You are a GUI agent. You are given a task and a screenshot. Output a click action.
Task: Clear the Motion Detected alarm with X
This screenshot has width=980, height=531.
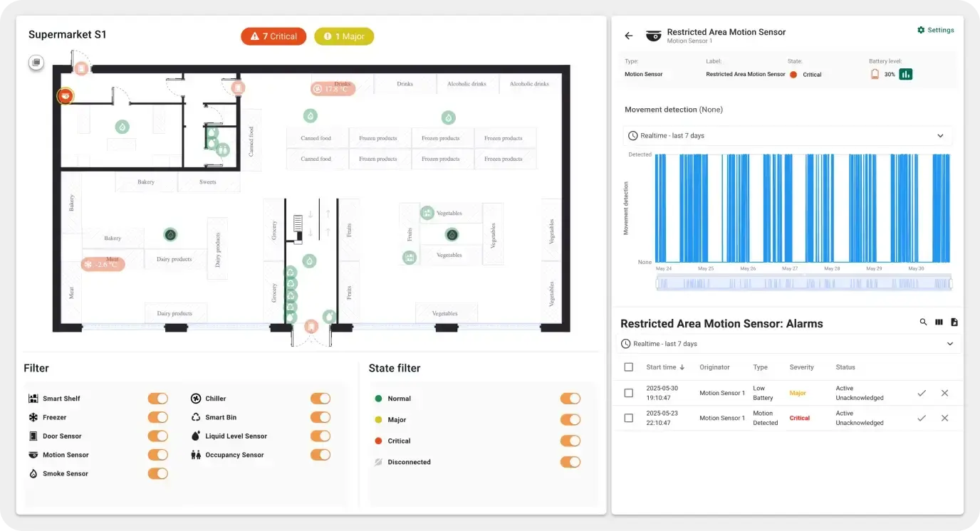[x=944, y=418]
